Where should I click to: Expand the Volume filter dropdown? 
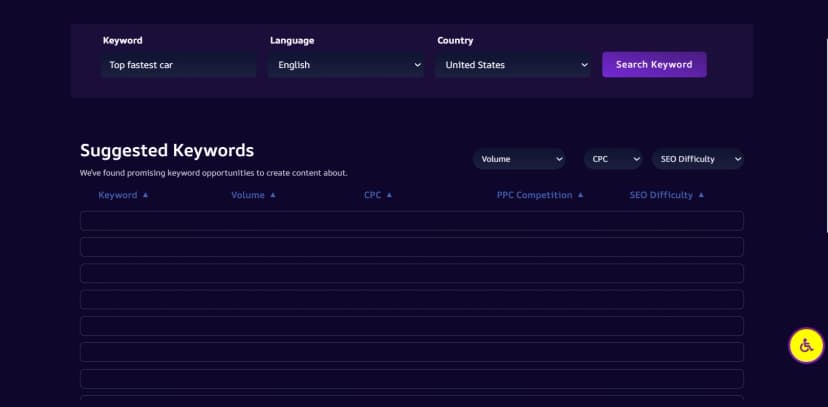519,159
